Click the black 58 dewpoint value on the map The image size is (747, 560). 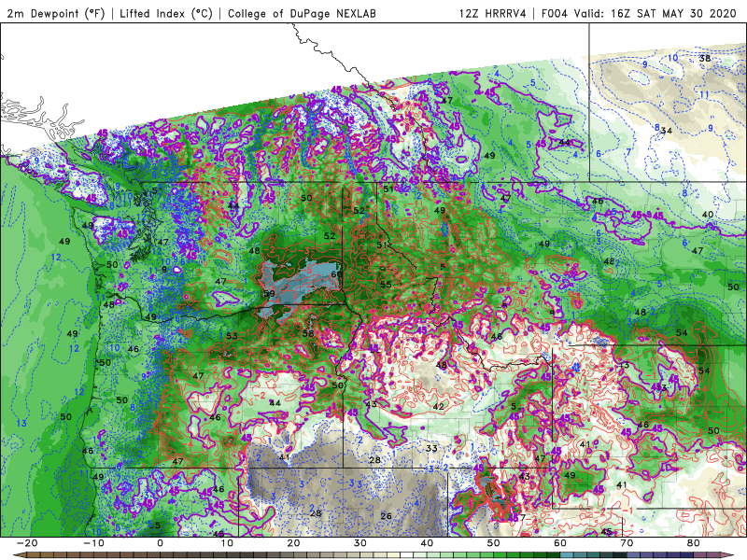click(x=308, y=333)
